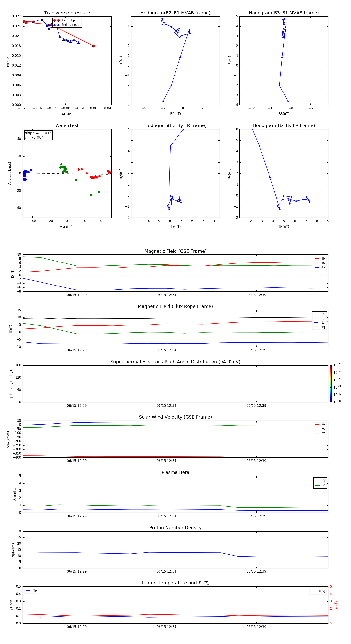Click inside the empty Suprathermal Electrons plot area
The image size is (351, 644).
(175, 383)
